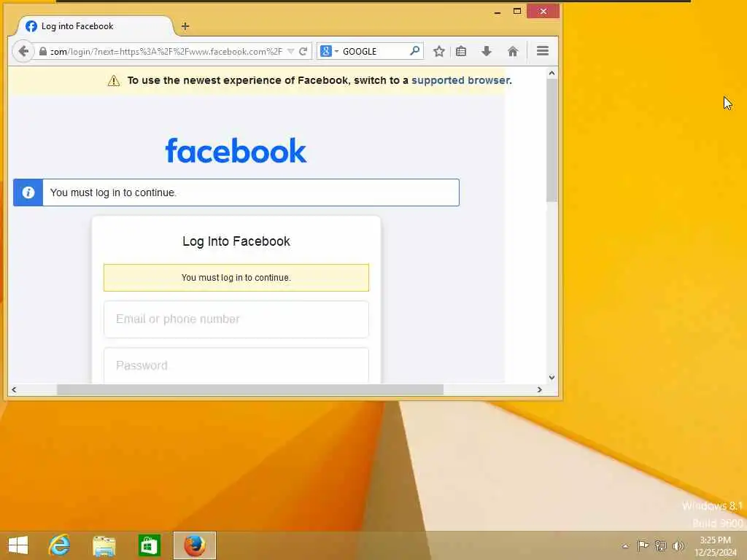Click the facebook logo
This screenshot has height=560, width=747.
coord(236,150)
